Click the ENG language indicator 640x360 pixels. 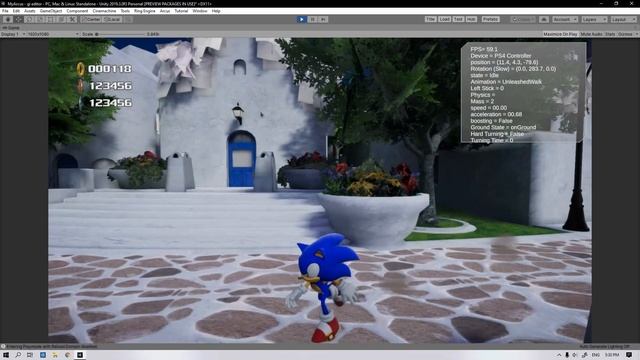point(596,355)
